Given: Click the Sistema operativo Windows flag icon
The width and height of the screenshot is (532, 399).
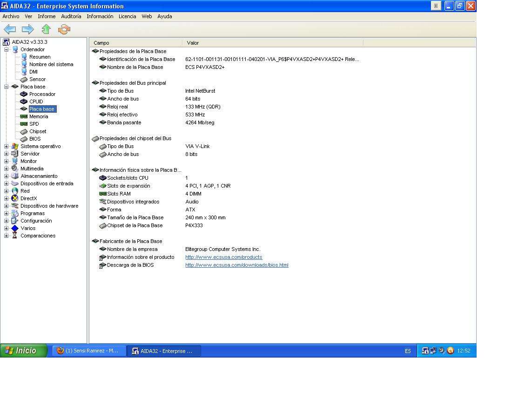Looking at the screenshot, I should click(15, 147).
